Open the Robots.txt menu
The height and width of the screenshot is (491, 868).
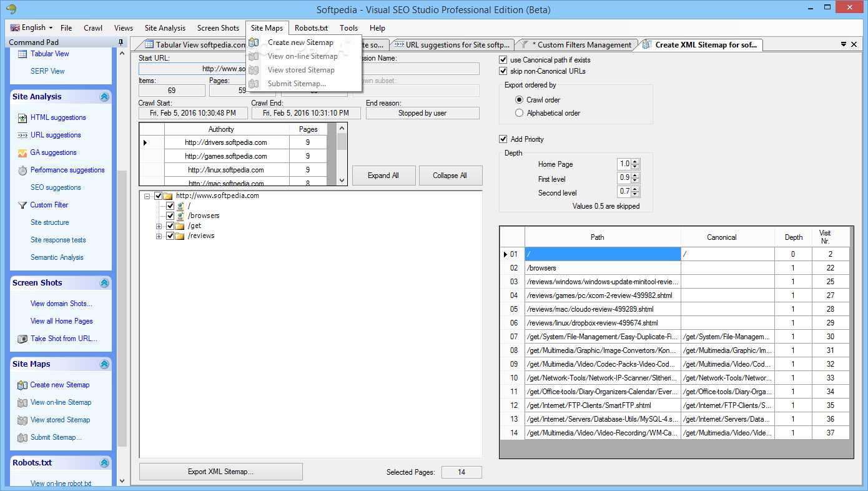[311, 28]
